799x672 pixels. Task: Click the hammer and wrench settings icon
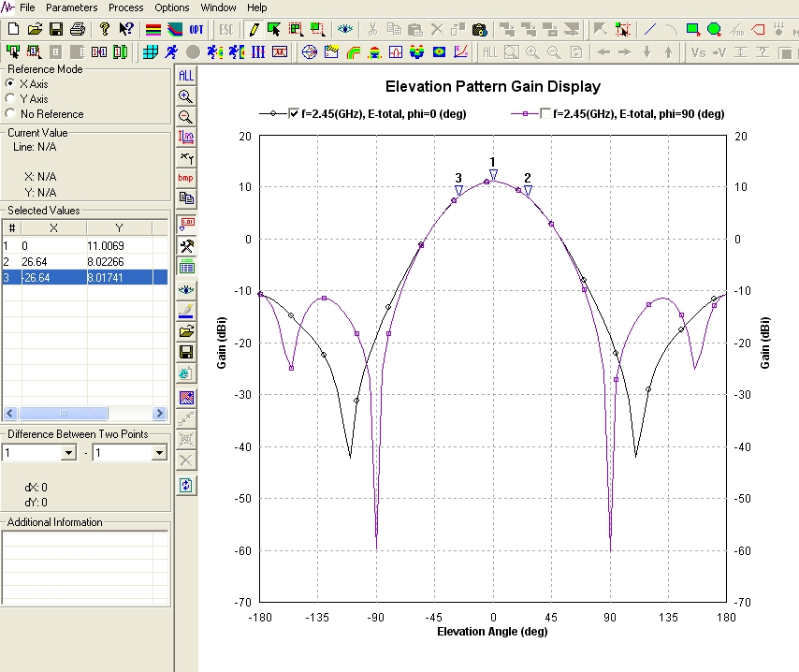point(186,245)
